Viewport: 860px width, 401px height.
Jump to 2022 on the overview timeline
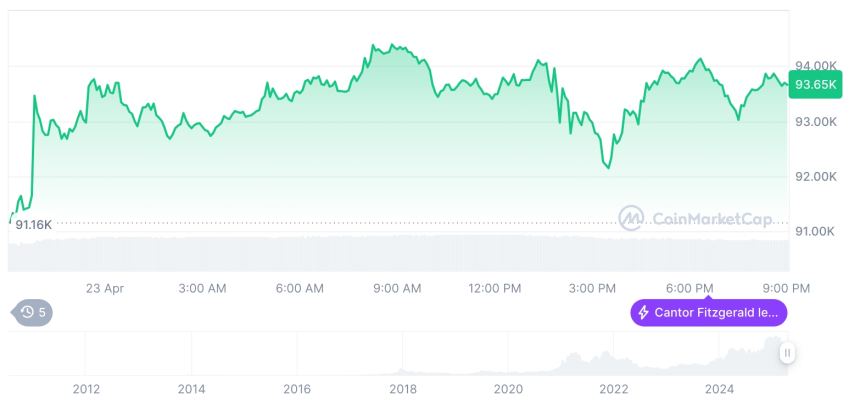click(x=614, y=389)
